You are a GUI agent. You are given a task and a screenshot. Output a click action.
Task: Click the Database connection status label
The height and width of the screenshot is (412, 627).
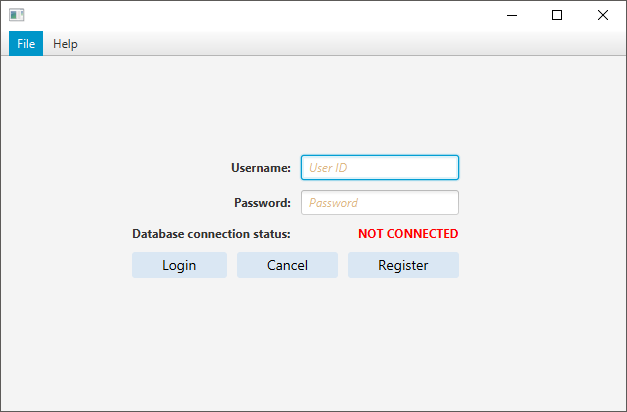(x=211, y=234)
